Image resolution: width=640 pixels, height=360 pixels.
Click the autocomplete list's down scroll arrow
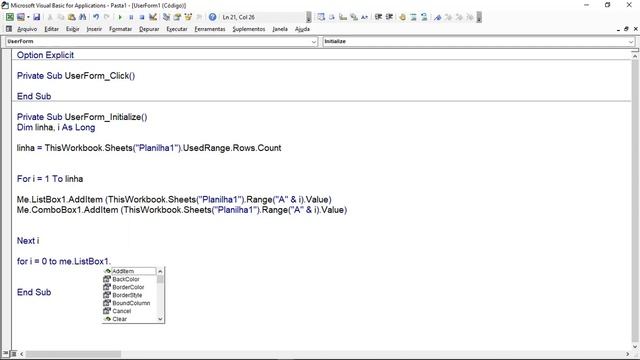pyautogui.click(x=160, y=319)
